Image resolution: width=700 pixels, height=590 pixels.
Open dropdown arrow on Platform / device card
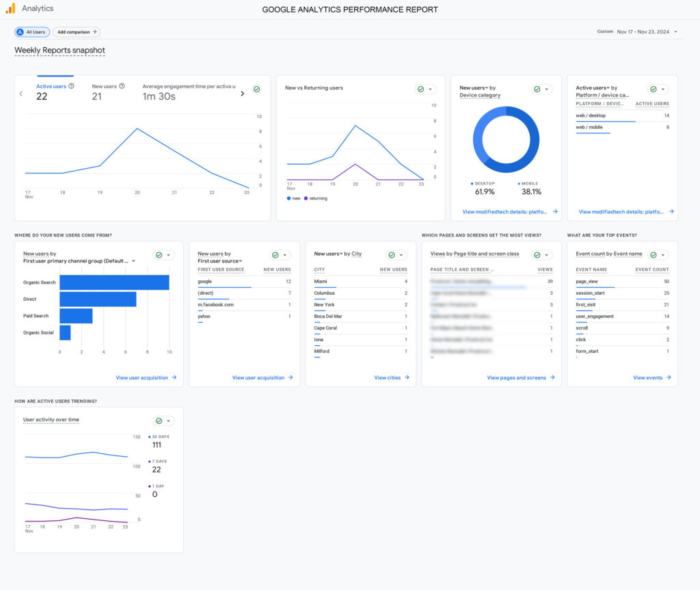663,90
